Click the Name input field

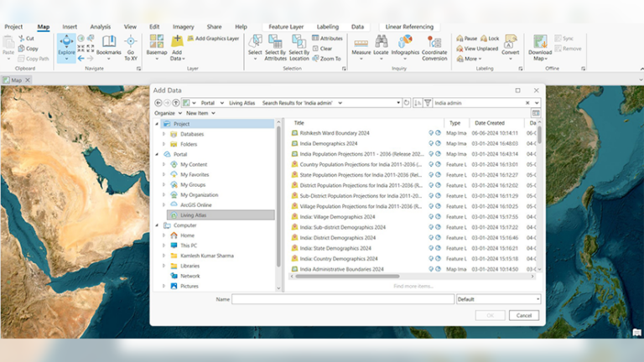pyautogui.click(x=343, y=299)
